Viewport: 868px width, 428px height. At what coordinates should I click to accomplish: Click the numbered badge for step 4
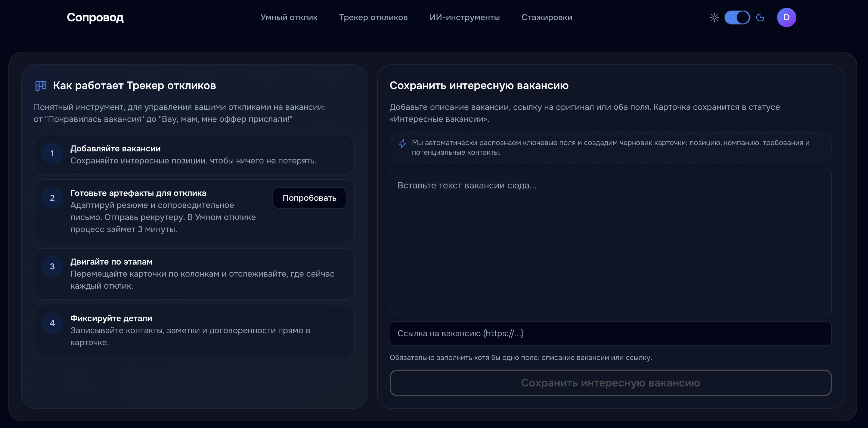tap(52, 323)
